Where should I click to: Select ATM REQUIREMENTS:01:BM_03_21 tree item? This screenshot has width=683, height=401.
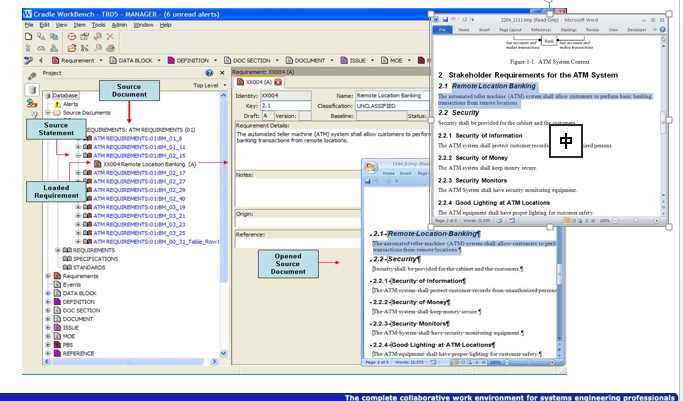click(135, 216)
